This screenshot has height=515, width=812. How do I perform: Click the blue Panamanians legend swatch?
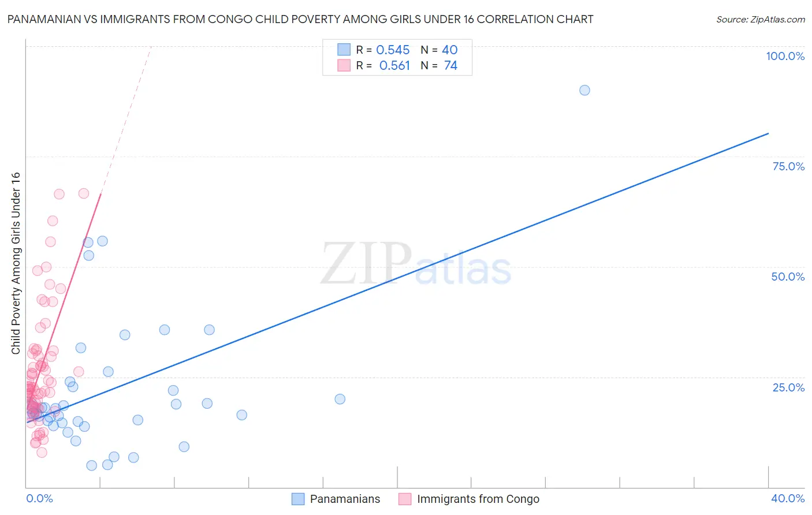tap(298, 499)
